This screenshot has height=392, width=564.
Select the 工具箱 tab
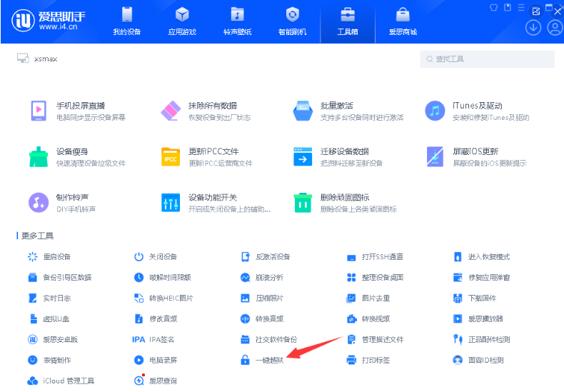coord(348,21)
